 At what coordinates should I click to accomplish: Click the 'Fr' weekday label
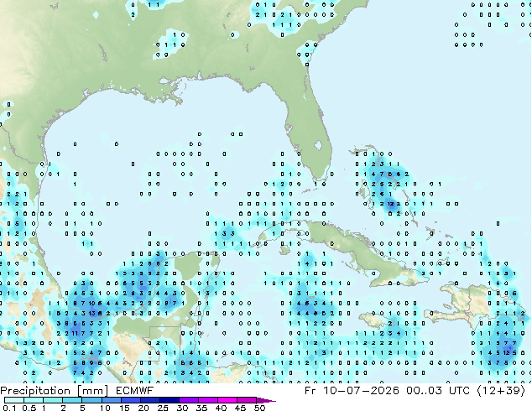pyautogui.click(x=310, y=391)
